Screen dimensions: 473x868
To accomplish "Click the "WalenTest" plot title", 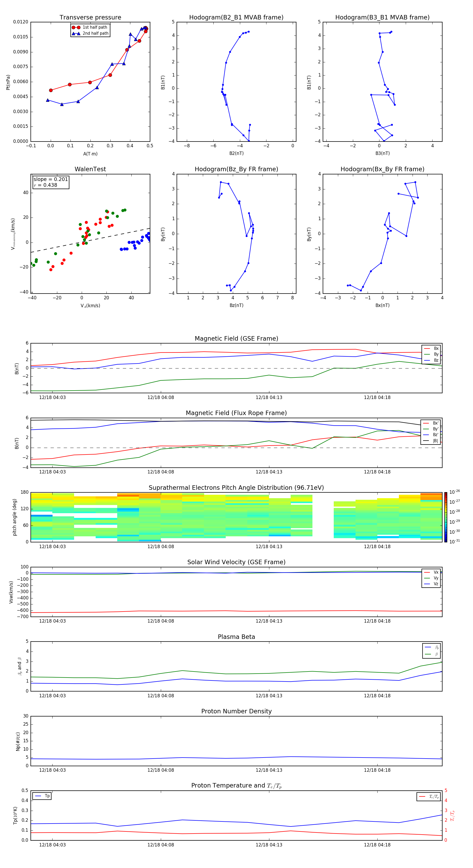I will coord(90,169).
